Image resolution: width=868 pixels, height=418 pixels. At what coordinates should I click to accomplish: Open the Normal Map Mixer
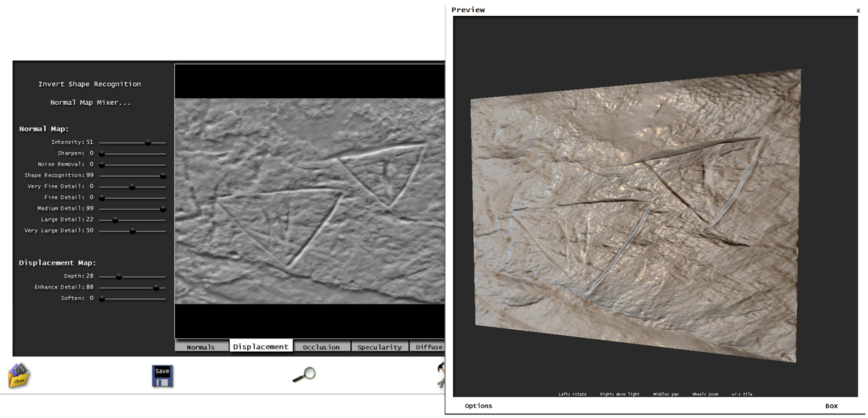point(90,103)
